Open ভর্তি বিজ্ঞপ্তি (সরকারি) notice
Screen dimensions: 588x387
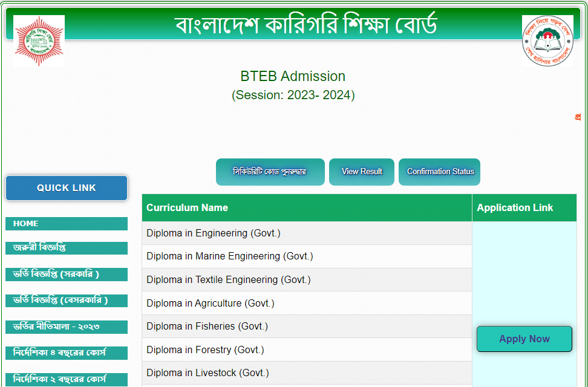[66, 274]
